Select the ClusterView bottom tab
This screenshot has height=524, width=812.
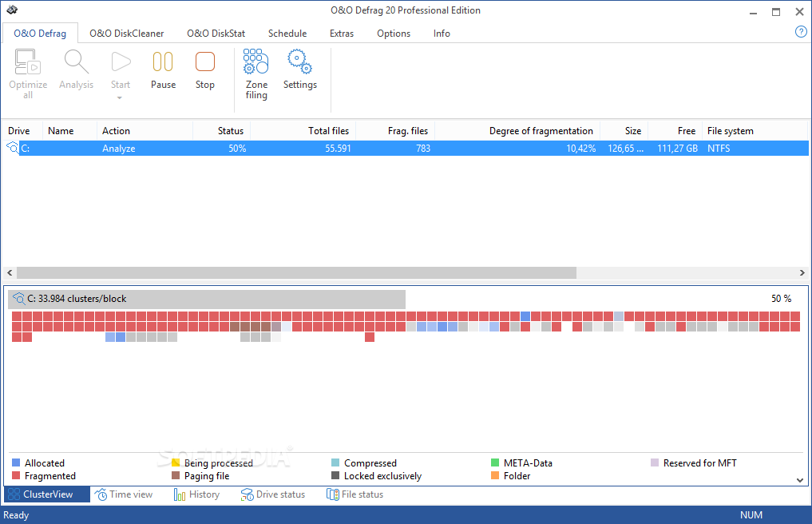pyautogui.click(x=47, y=494)
